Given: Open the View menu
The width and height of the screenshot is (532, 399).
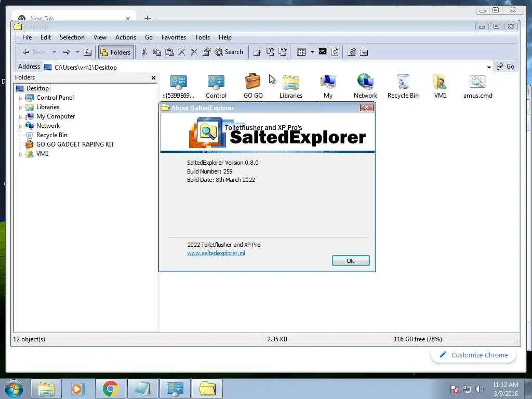Looking at the screenshot, I should [x=100, y=37].
